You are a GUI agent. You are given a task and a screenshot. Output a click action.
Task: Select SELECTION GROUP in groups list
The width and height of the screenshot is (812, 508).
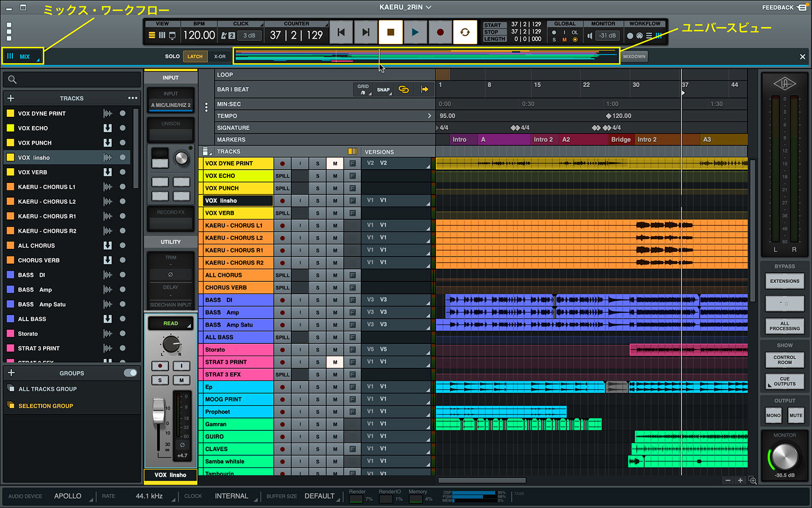coord(46,406)
